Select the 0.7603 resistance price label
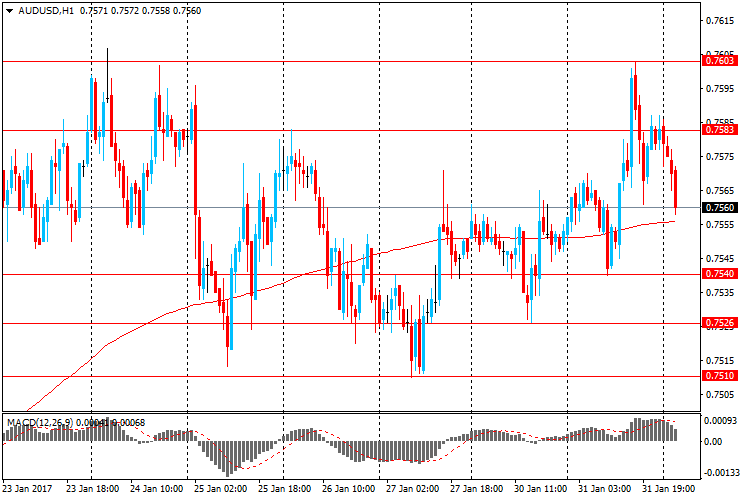This screenshot has height=500, width=740. (x=719, y=61)
